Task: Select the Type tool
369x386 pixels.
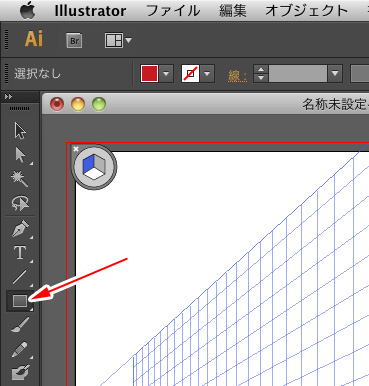Action: coord(20,253)
